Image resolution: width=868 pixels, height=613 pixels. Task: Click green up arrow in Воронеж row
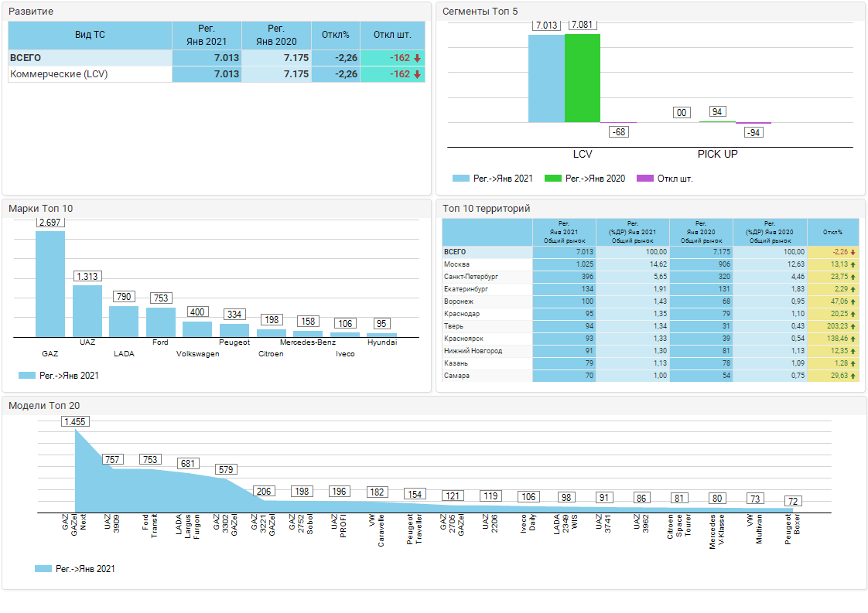click(x=853, y=301)
